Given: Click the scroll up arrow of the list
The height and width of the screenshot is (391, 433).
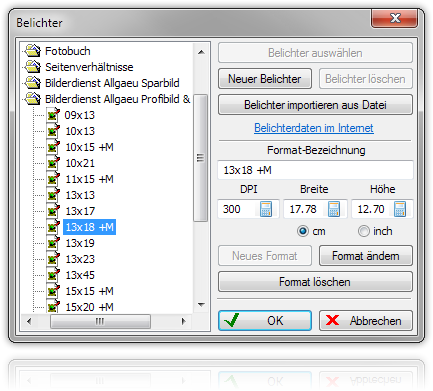Looking at the screenshot, I should click(x=201, y=52).
